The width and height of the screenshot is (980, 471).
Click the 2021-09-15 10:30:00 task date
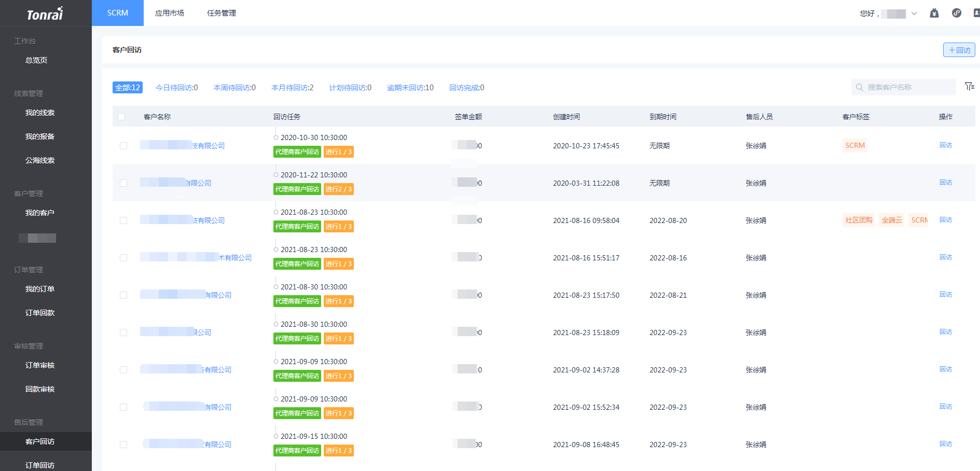pyautogui.click(x=314, y=436)
